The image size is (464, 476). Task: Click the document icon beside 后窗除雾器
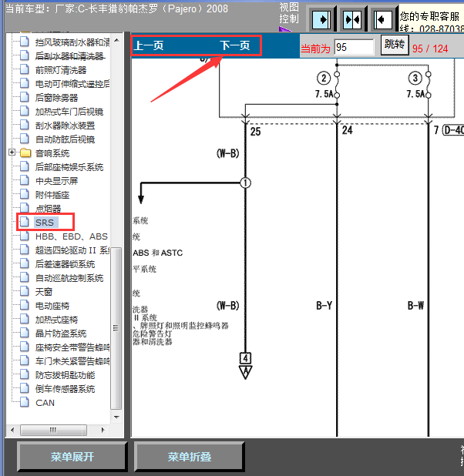pos(25,97)
